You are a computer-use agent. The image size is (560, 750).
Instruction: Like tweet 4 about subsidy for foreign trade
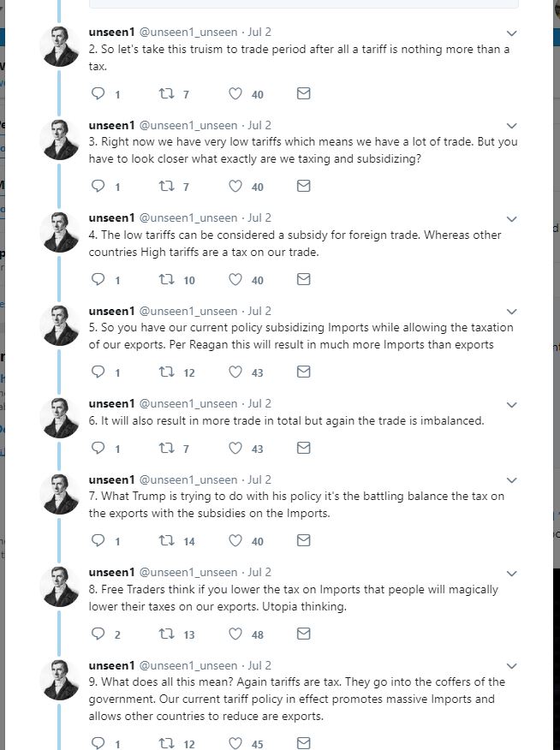tap(235, 279)
